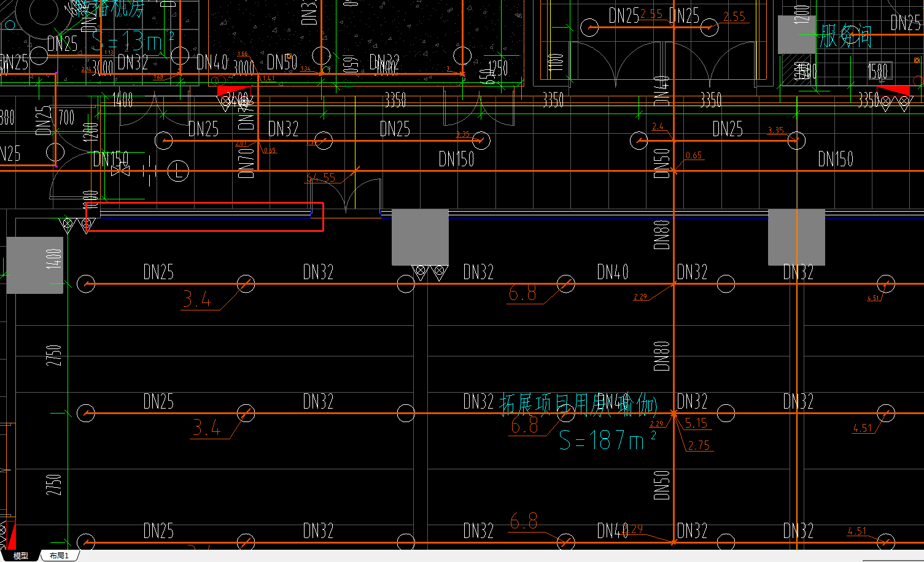Select the S=13m² area text
Image resolution: width=924 pixels, height=562 pixels.
tap(133, 40)
